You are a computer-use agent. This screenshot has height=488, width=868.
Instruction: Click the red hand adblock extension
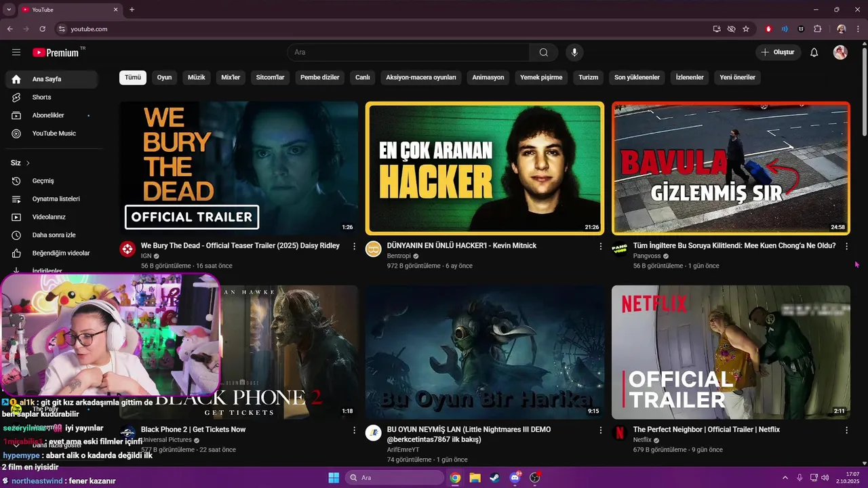click(768, 29)
